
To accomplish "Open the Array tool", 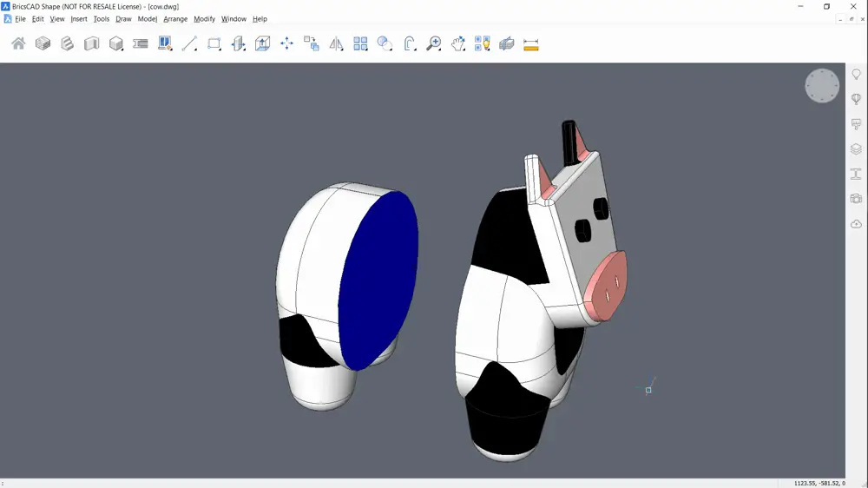I will pyautogui.click(x=360, y=43).
